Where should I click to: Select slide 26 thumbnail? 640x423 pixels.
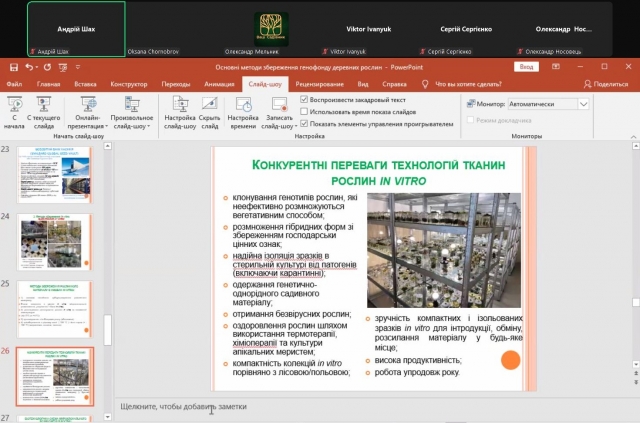click(x=55, y=376)
